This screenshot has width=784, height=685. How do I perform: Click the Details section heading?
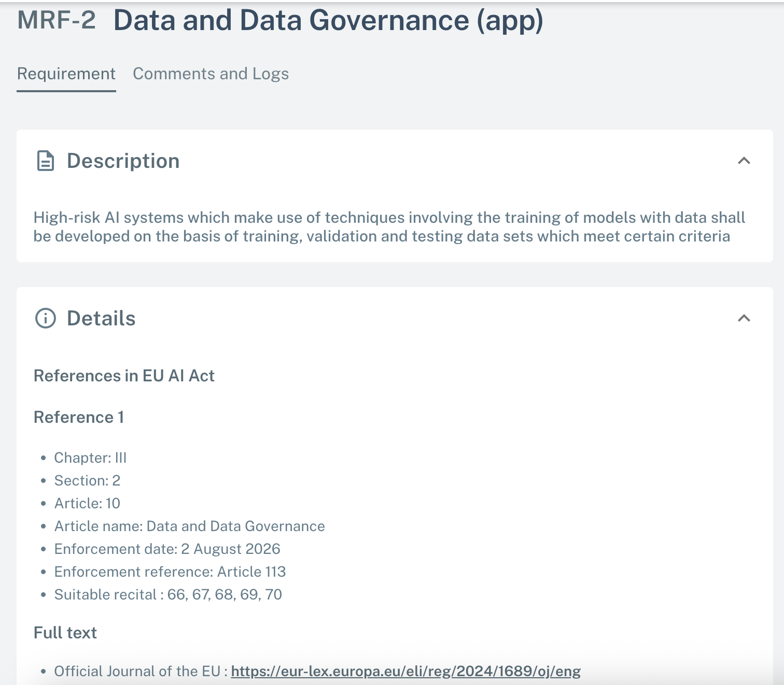(x=101, y=318)
